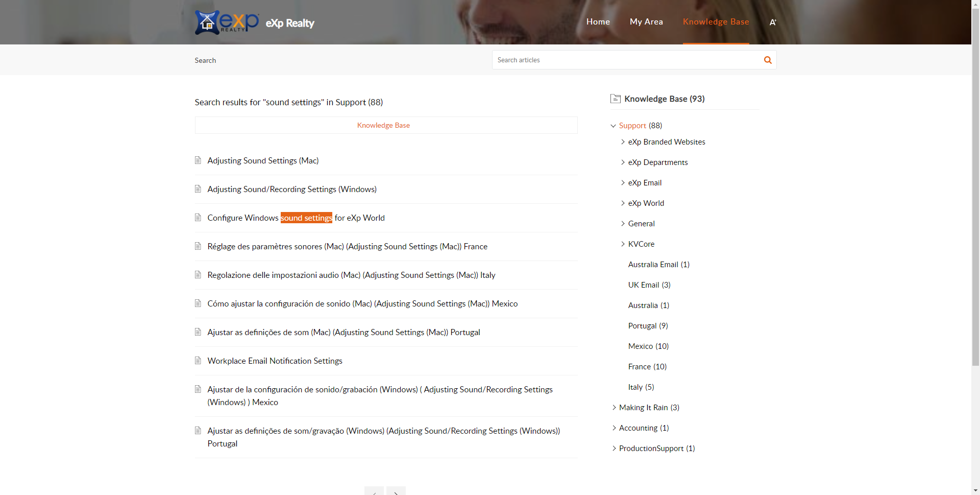The width and height of the screenshot is (980, 495).
Task: Select KVCore category label
Action: click(x=641, y=244)
